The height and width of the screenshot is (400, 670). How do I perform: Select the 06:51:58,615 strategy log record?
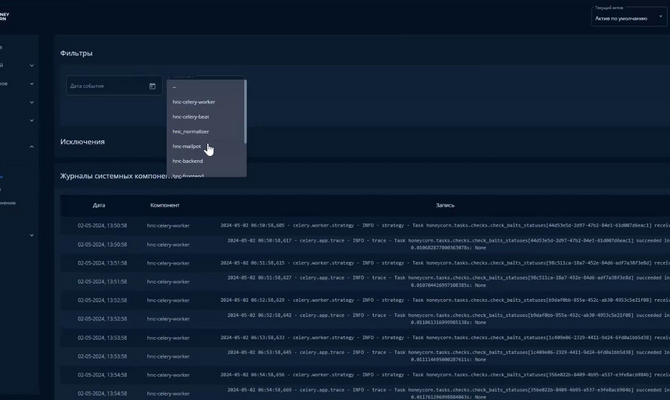365,263
